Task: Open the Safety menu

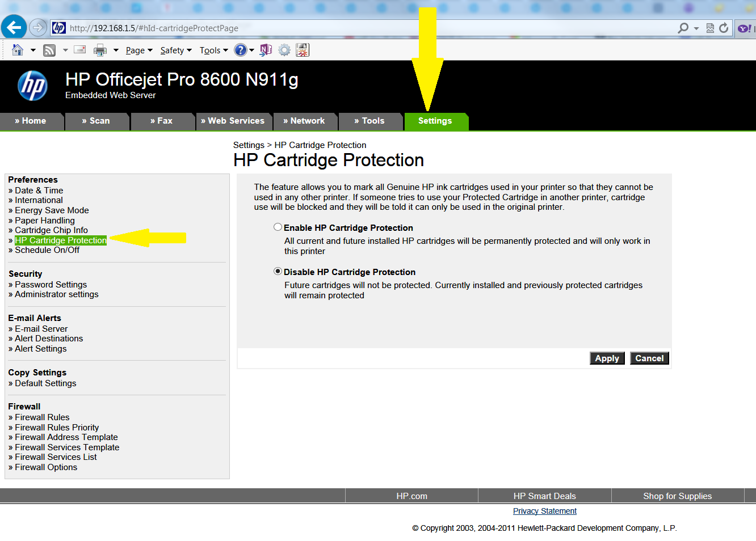Action: pos(176,50)
